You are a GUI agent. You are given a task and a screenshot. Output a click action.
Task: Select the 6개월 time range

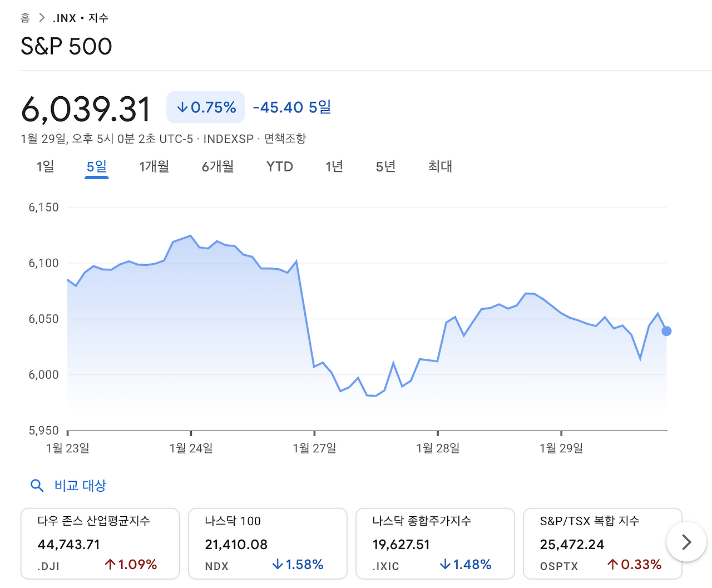pyautogui.click(x=217, y=166)
